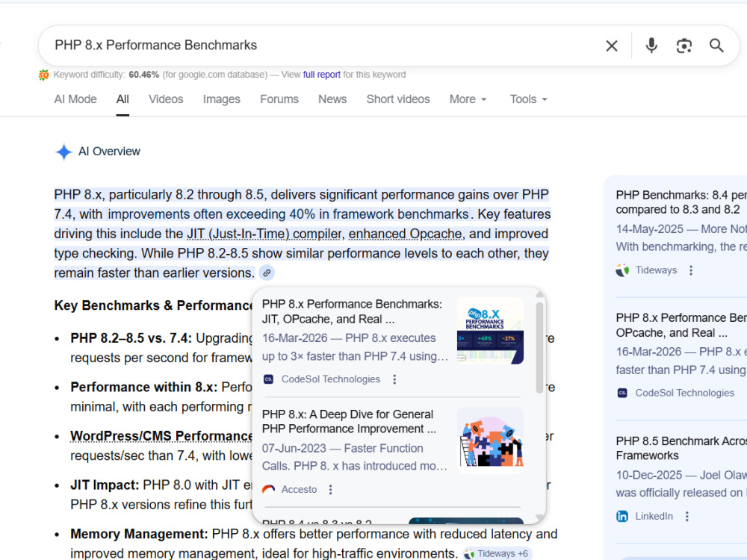Click the sources popup scrollbar thumb
Image resolution: width=747 pixels, height=560 pixels.
[540, 348]
